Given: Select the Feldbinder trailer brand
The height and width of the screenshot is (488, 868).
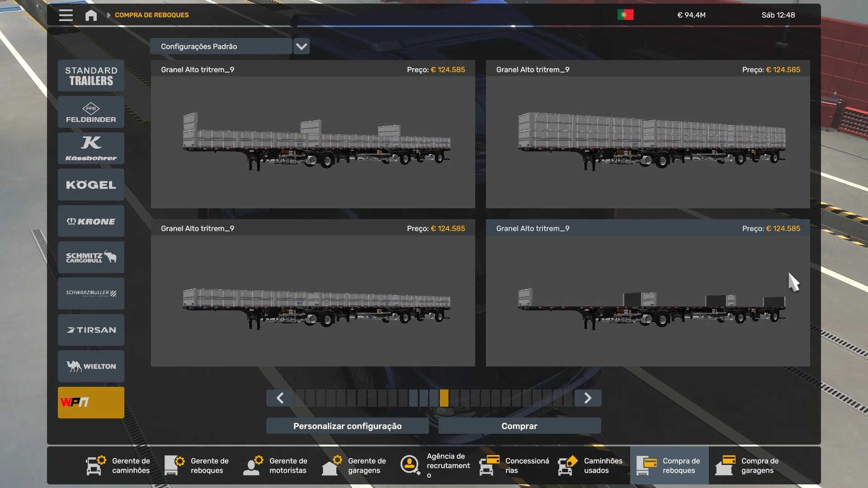Looking at the screenshot, I should pyautogui.click(x=91, y=112).
